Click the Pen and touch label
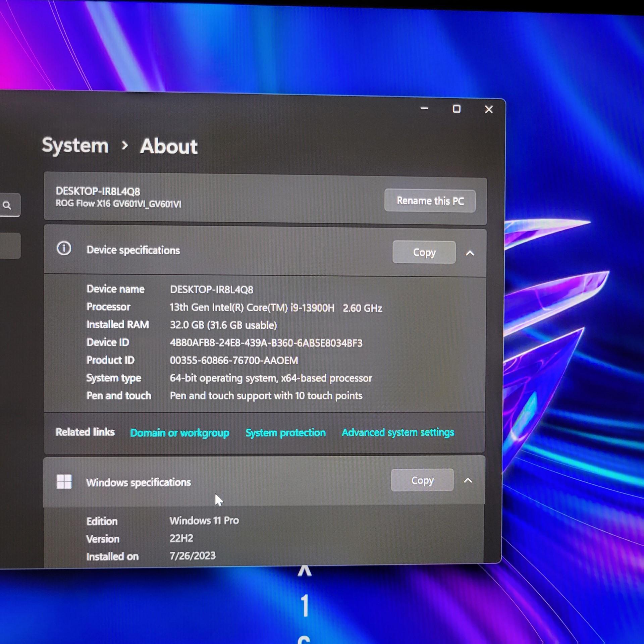Image resolution: width=644 pixels, height=644 pixels. coord(119,396)
